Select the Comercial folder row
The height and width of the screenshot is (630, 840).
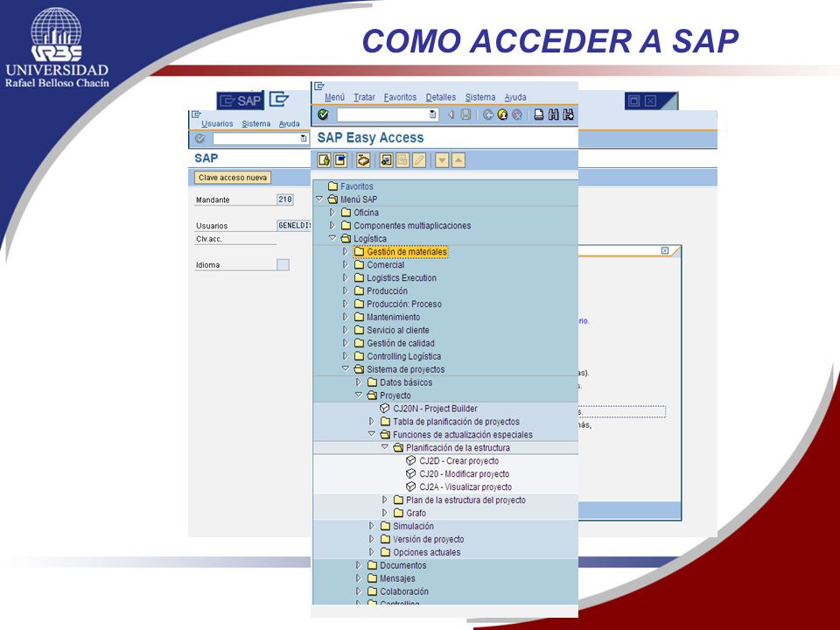pyautogui.click(x=386, y=264)
